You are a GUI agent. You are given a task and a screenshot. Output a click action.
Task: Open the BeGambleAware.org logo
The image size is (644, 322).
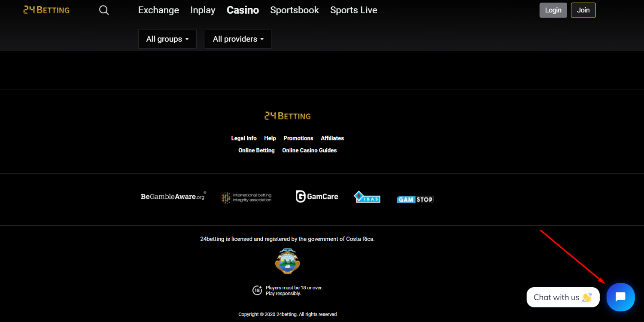point(173,197)
